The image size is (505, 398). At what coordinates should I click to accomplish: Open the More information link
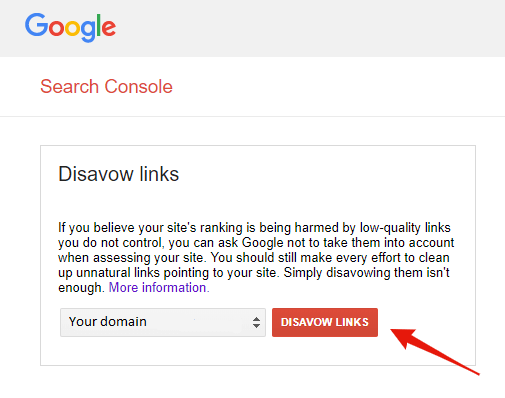click(159, 287)
